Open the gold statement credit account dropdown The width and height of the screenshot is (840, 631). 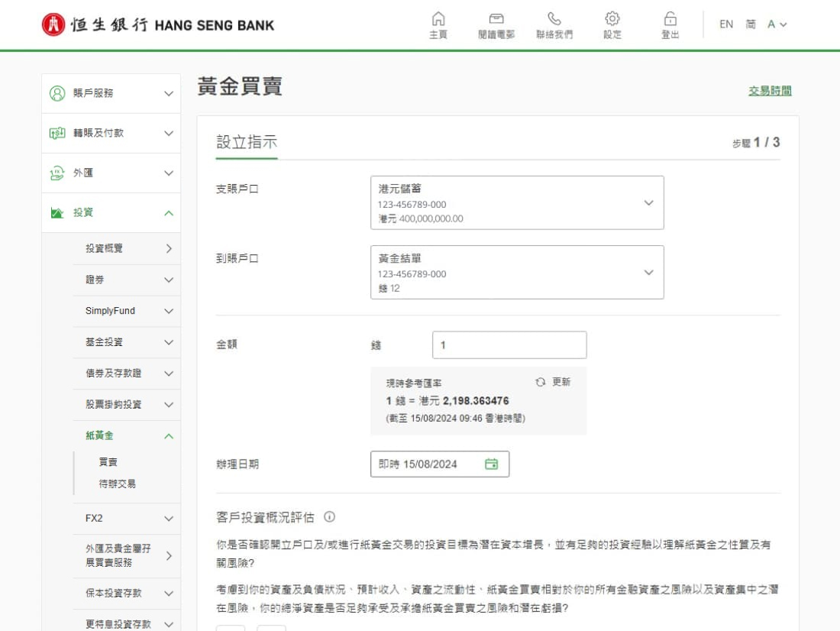click(516, 272)
